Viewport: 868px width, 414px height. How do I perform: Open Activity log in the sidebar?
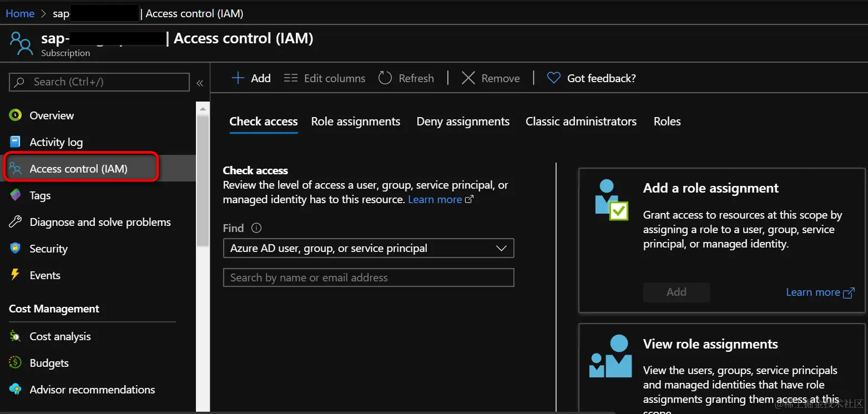point(56,142)
